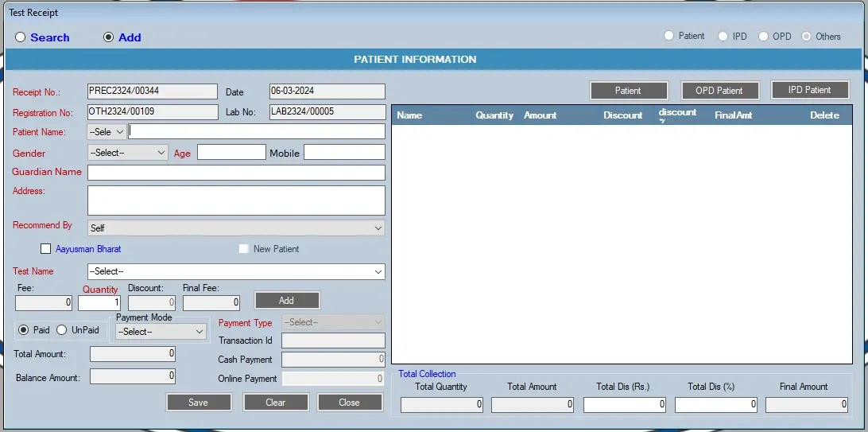868x432 pixels.
Task: Click the OPD Patient button
Action: tap(719, 91)
